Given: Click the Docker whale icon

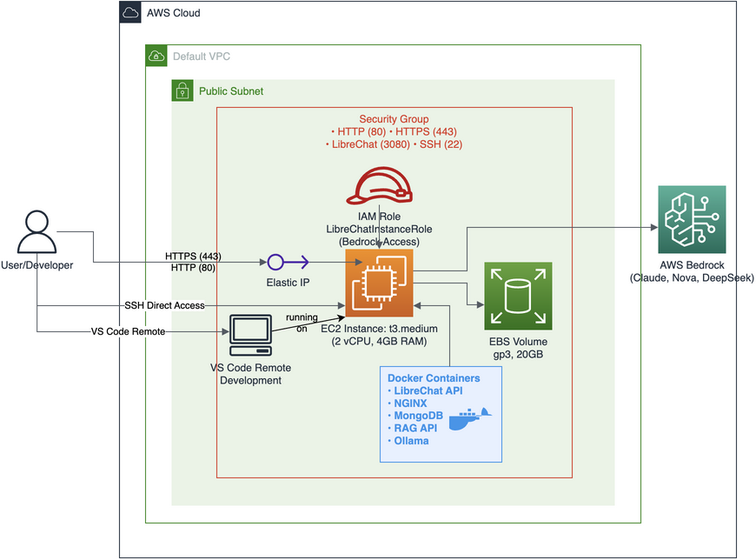Looking at the screenshot, I should click(469, 418).
